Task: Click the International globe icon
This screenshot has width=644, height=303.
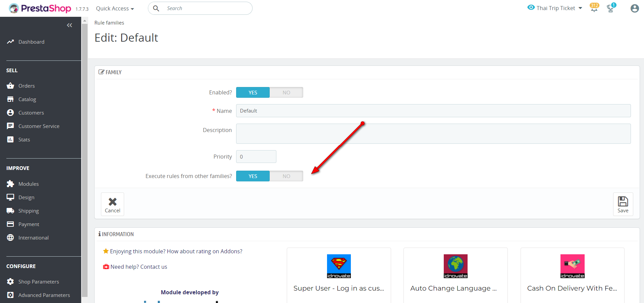Action: click(x=10, y=237)
